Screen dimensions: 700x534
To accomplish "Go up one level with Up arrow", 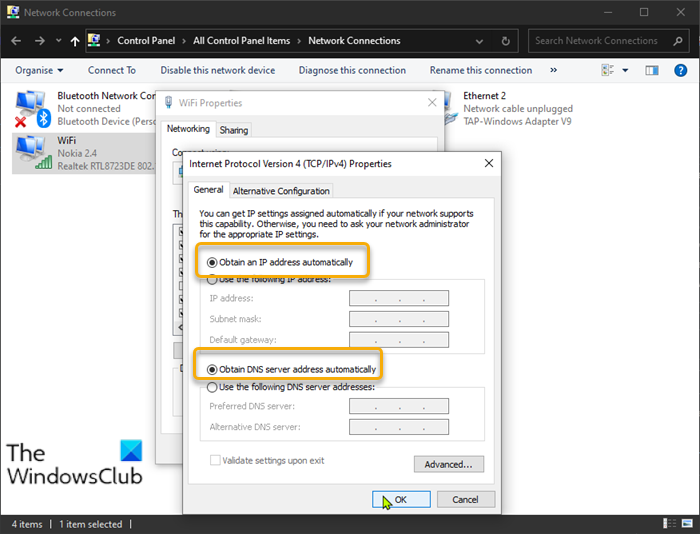I will (x=75, y=41).
